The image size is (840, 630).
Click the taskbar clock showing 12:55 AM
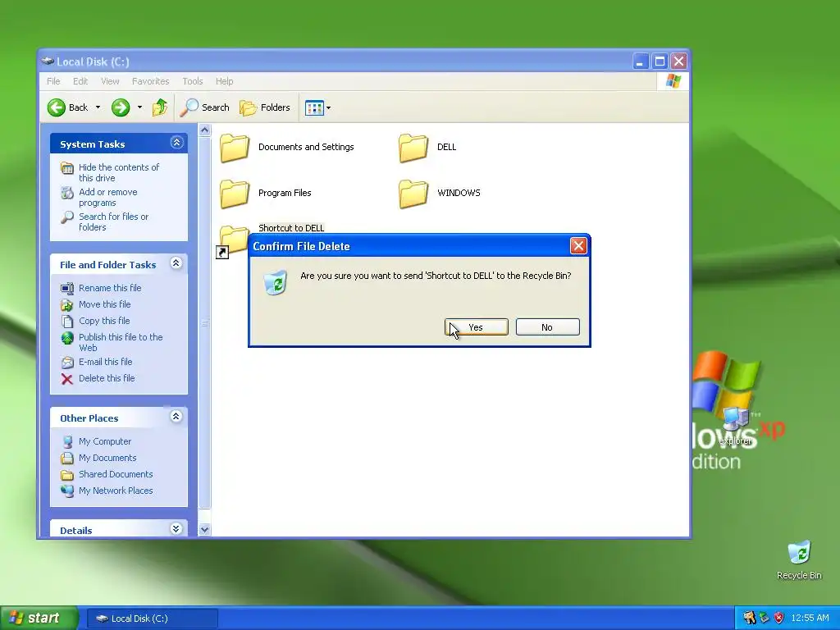(810, 619)
